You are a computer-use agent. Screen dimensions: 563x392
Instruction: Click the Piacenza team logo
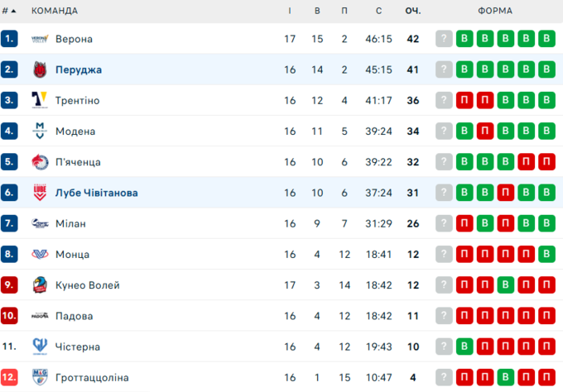(40, 162)
